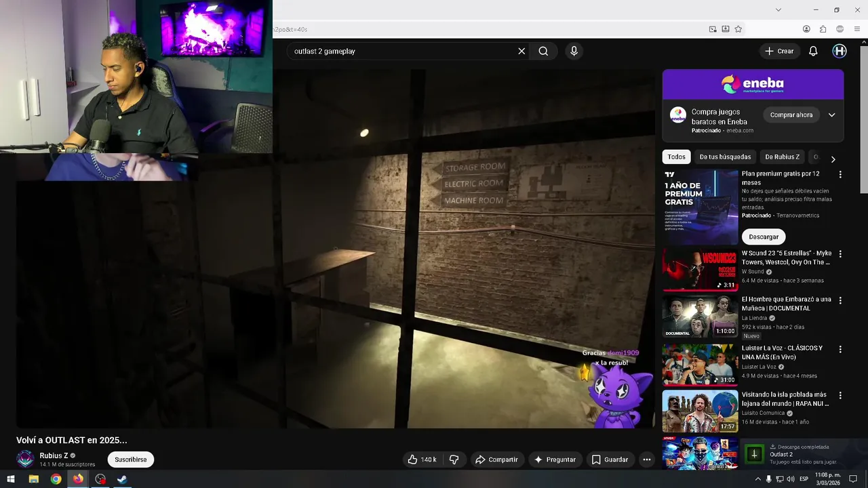Bookmark this page with star icon

(738, 29)
